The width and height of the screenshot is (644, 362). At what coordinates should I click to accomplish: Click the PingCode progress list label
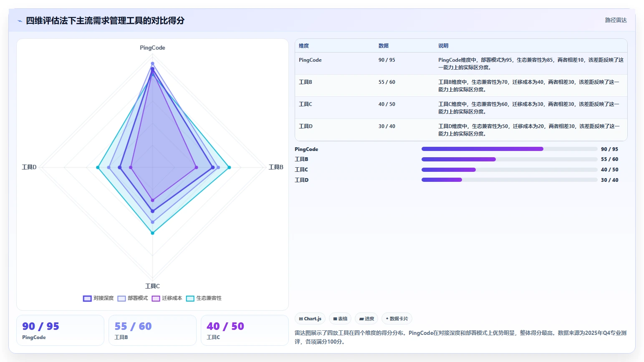tap(306, 149)
